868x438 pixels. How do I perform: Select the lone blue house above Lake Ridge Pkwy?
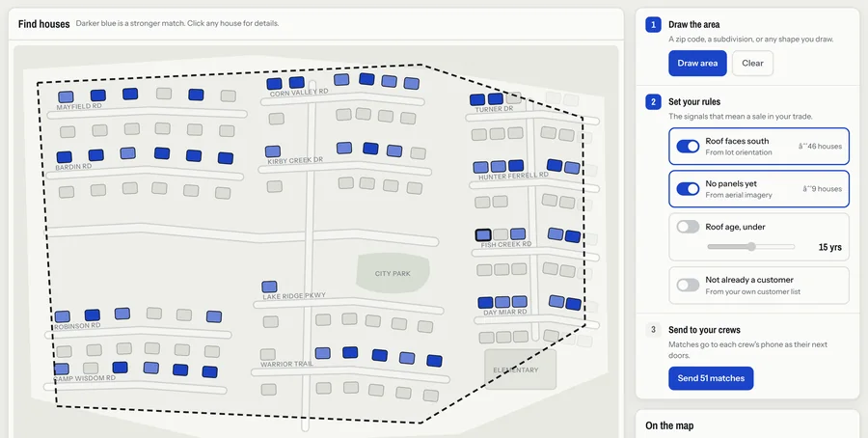pos(270,287)
